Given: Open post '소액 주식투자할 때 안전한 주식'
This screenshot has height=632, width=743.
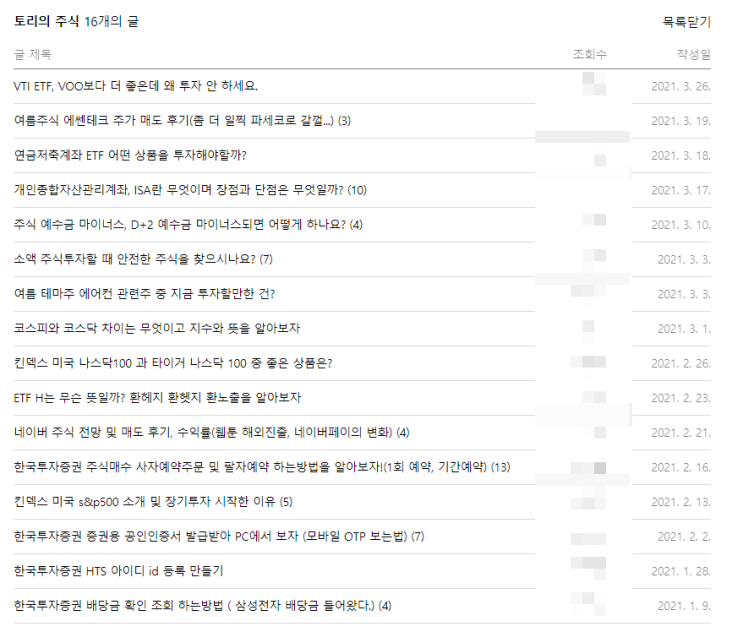Looking at the screenshot, I should coord(143,259).
